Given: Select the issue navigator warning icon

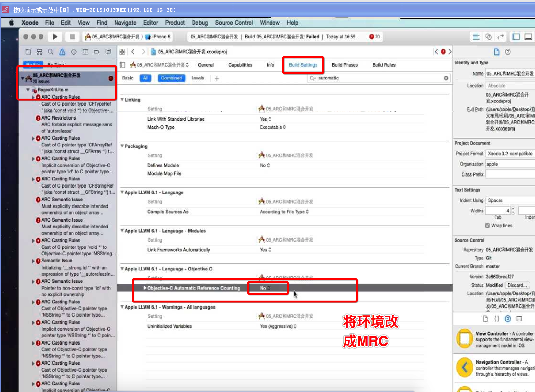Looking at the screenshot, I should pos(62,52).
